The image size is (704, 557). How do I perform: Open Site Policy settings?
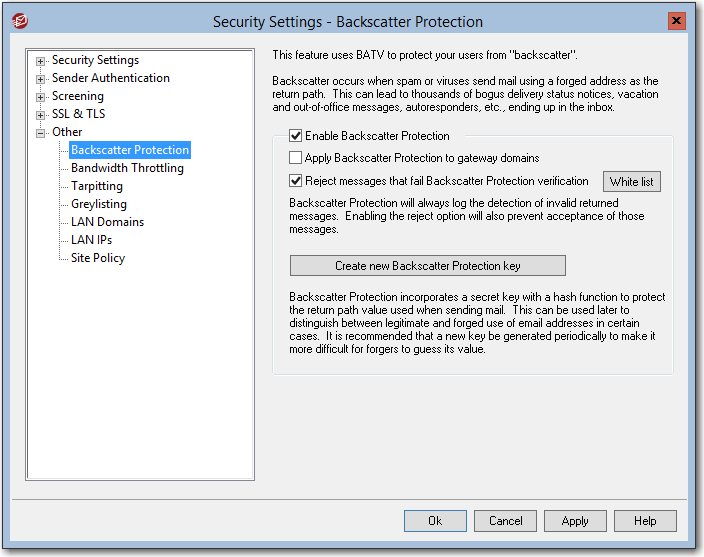click(x=98, y=258)
